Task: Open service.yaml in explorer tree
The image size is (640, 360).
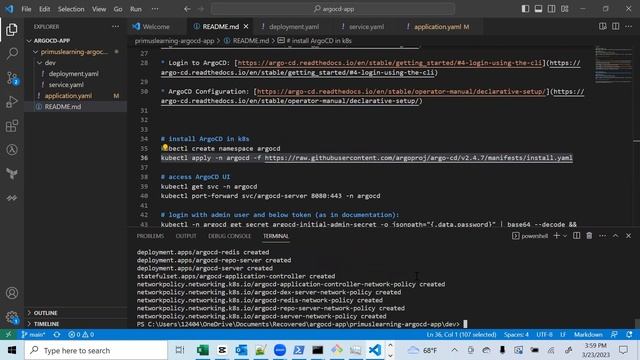Action: click(x=66, y=85)
